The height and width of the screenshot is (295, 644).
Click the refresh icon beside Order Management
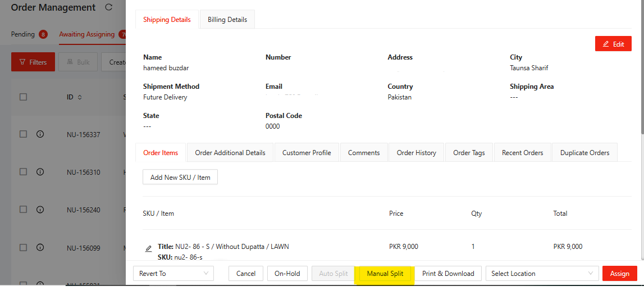(x=108, y=8)
